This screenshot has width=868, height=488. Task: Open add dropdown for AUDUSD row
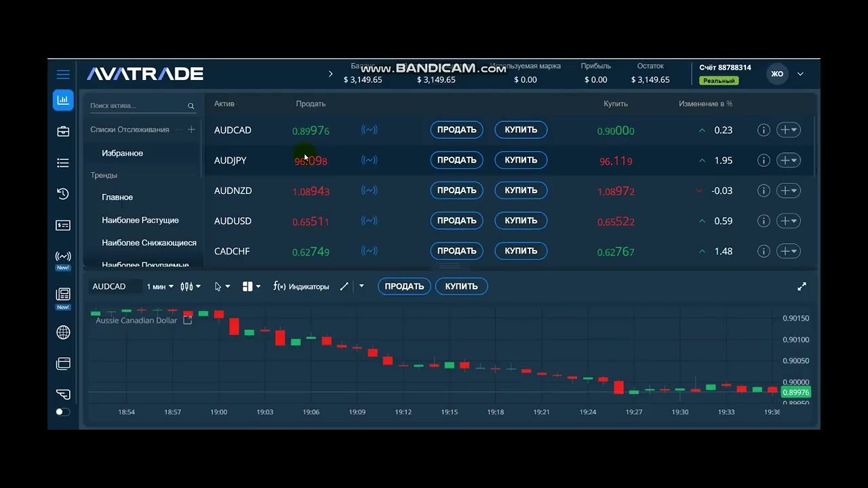(x=789, y=221)
